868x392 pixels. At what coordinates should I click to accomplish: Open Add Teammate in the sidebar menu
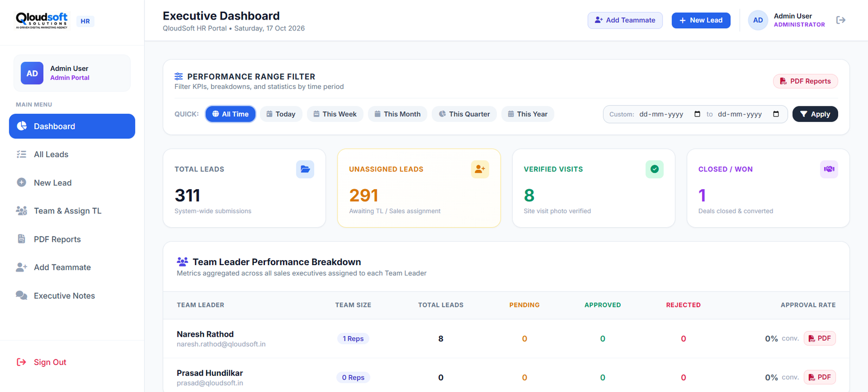point(72,267)
